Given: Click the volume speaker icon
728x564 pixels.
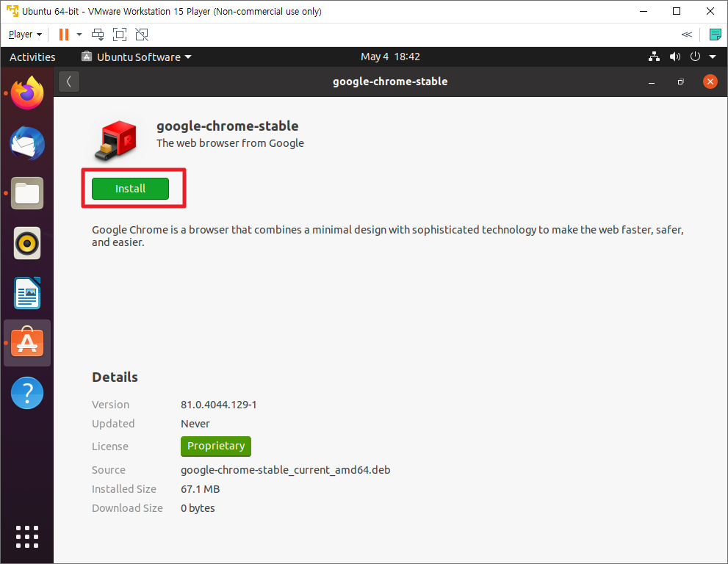Looking at the screenshot, I should click(674, 57).
